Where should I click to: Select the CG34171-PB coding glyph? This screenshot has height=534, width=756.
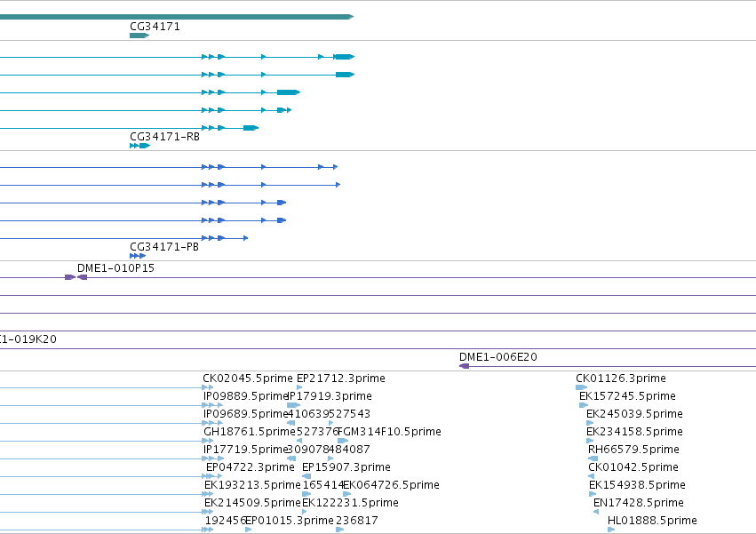click(x=138, y=256)
